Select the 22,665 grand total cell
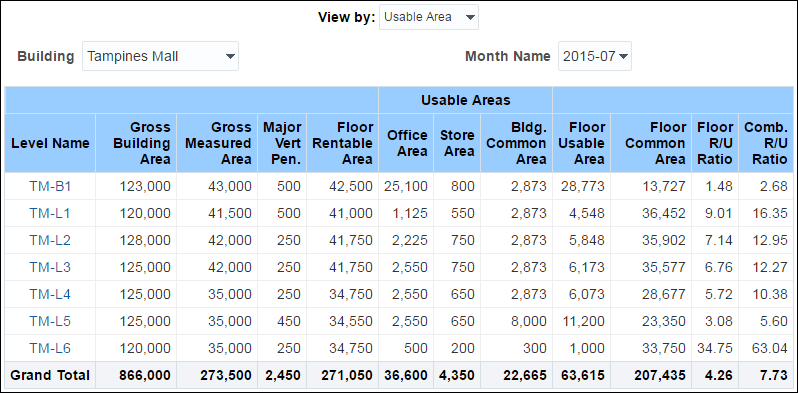The height and width of the screenshot is (393, 798). click(x=517, y=376)
